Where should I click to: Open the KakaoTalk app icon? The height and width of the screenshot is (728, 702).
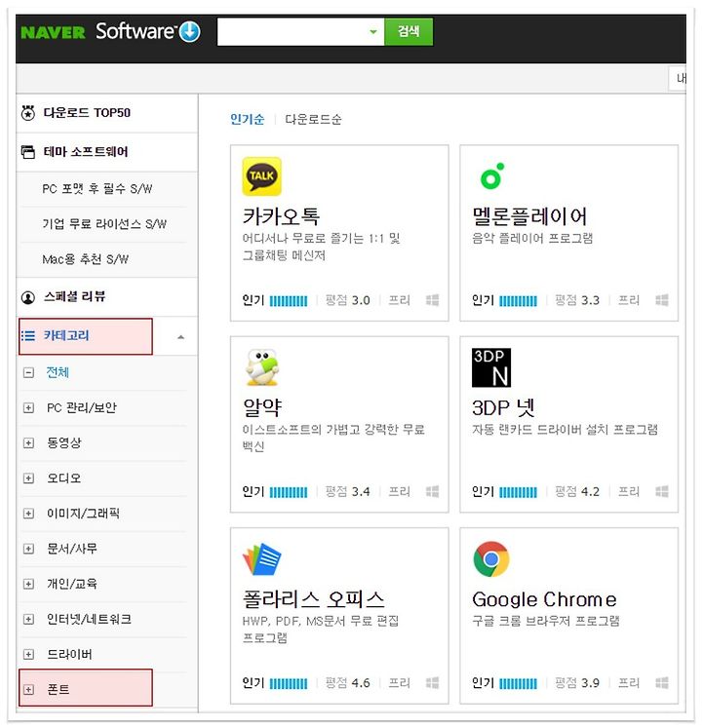[x=261, y=176]
